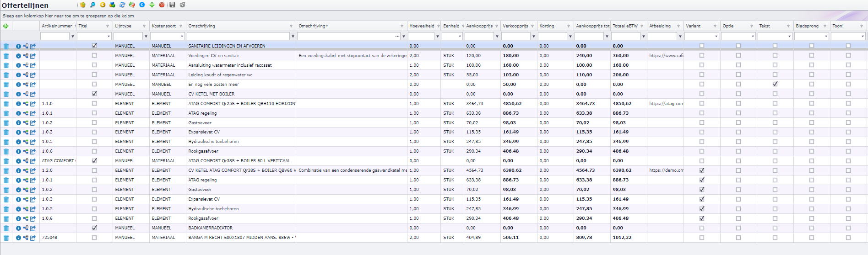The image size is (868, 255).
Task: Open the Kostensoort filter dropdown
Action: pos(182,36)
